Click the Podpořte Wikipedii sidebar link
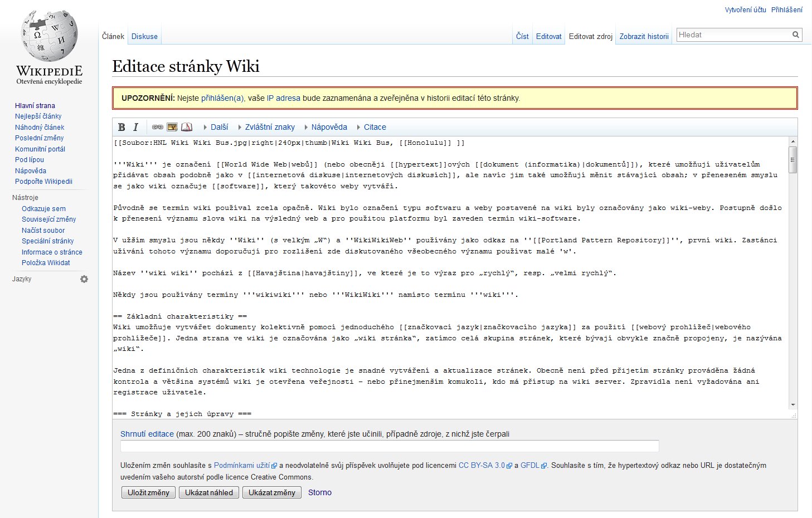This screenshot has height=518, width=812. pyautogui.click(x=43, y=182)
